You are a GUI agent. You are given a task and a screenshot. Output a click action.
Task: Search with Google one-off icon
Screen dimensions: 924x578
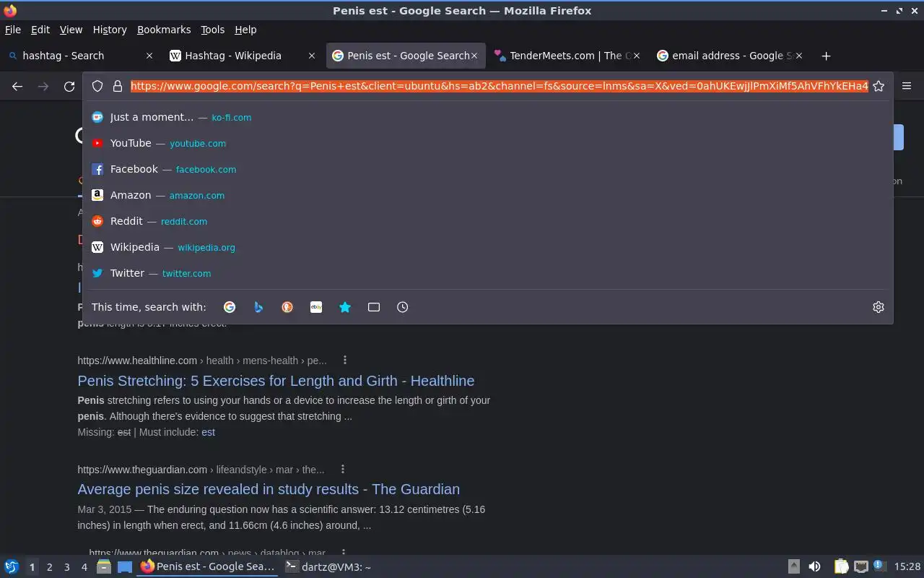[230, 307]
